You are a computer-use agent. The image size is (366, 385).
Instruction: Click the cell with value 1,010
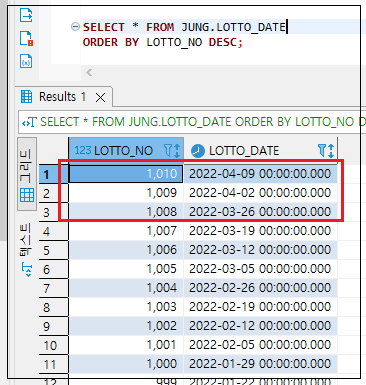point(126,174)
